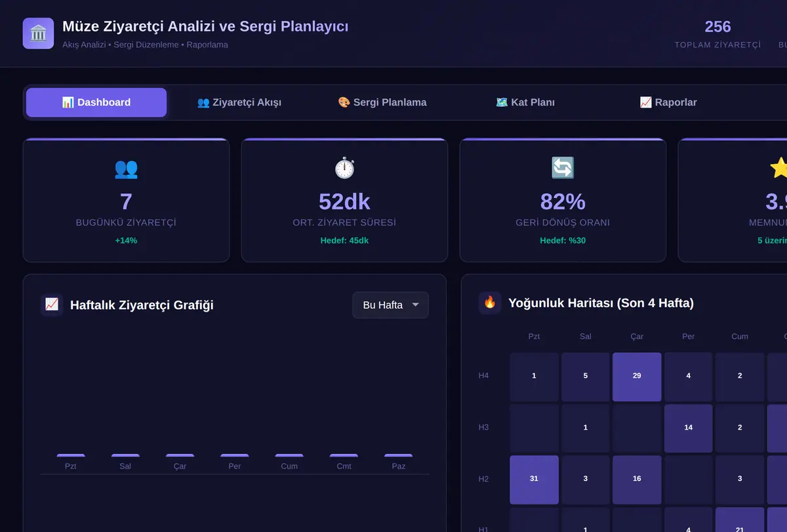Click the heatmap cell H4 Çar showing 29
The height and width of the screenshot is (532, 787).
click(x=637, y=376)
